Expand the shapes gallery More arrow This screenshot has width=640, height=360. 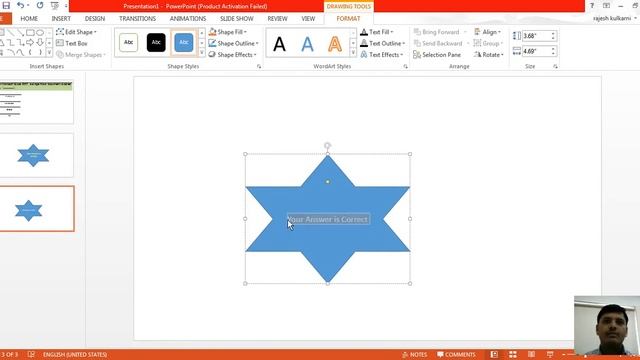(49, 53)
